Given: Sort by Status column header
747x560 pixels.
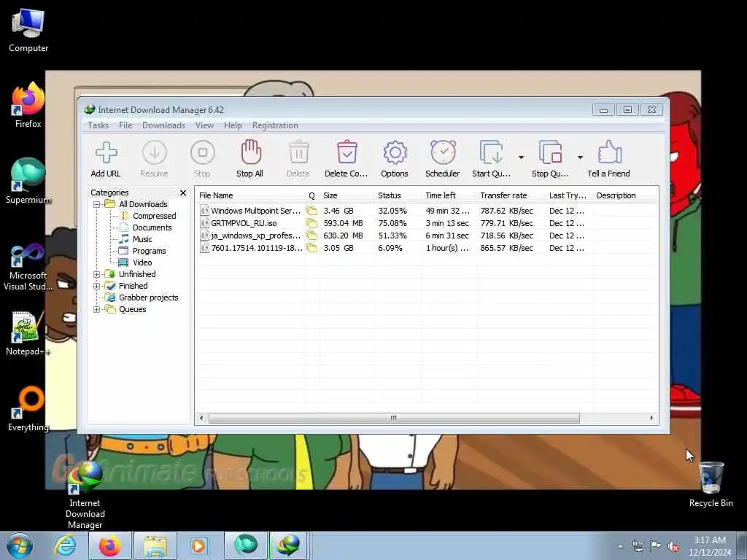Looking at the screenshot, I should point(398,195).
